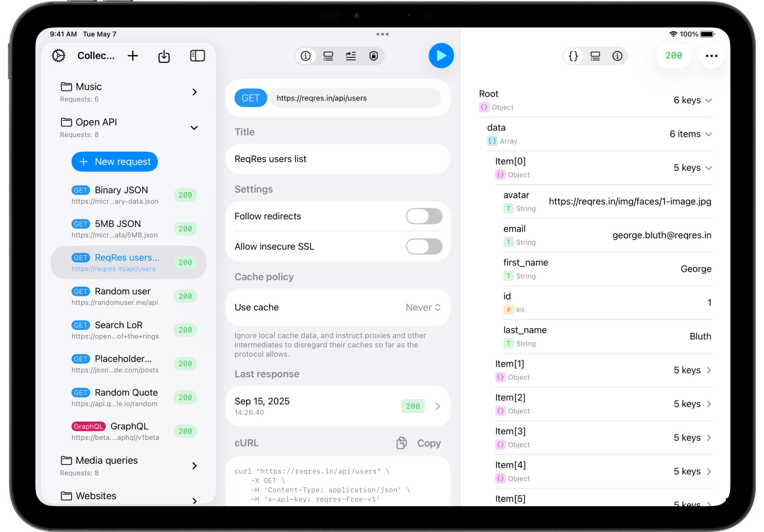Open the Use cache Never dropdown

click(423, 307)
